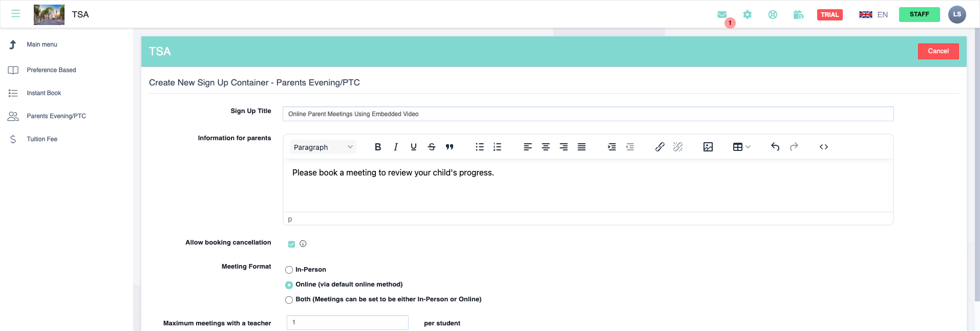This screenshot has width=980, height=331.
Task: Open the Paragraph style dropdown
Action: pyautogui.click(x=323, y=147)
